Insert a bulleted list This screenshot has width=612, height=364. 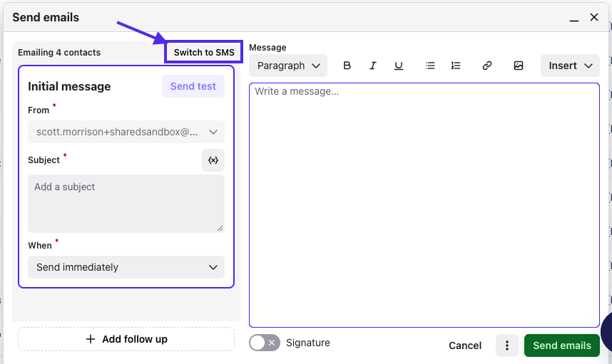(429, 66)
